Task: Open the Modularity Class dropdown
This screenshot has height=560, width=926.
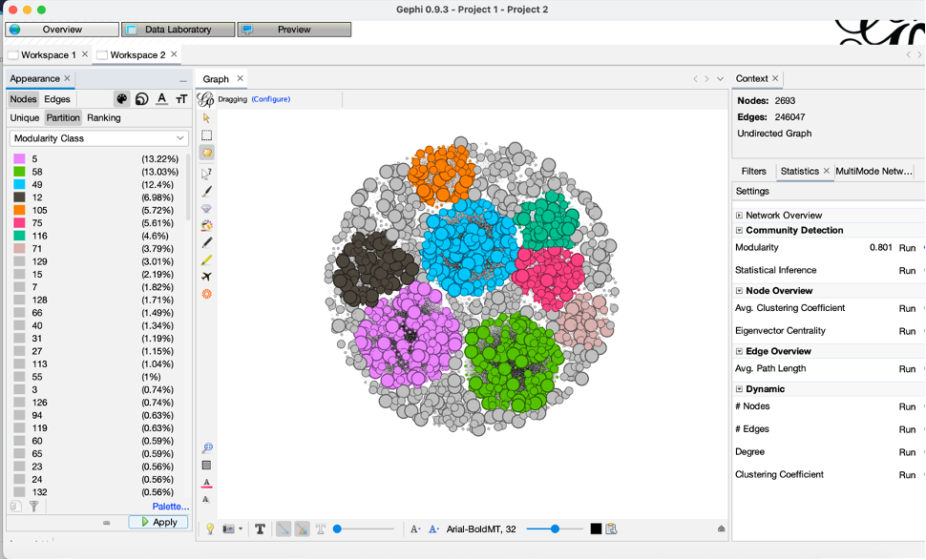Action: (x=98, y=137)
